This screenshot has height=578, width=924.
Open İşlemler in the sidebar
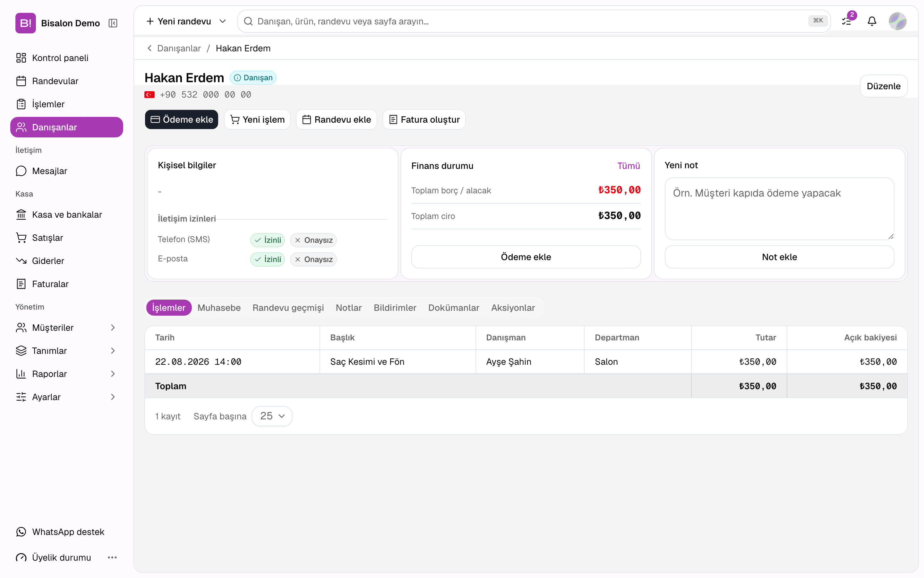click(x=67, y=104)
